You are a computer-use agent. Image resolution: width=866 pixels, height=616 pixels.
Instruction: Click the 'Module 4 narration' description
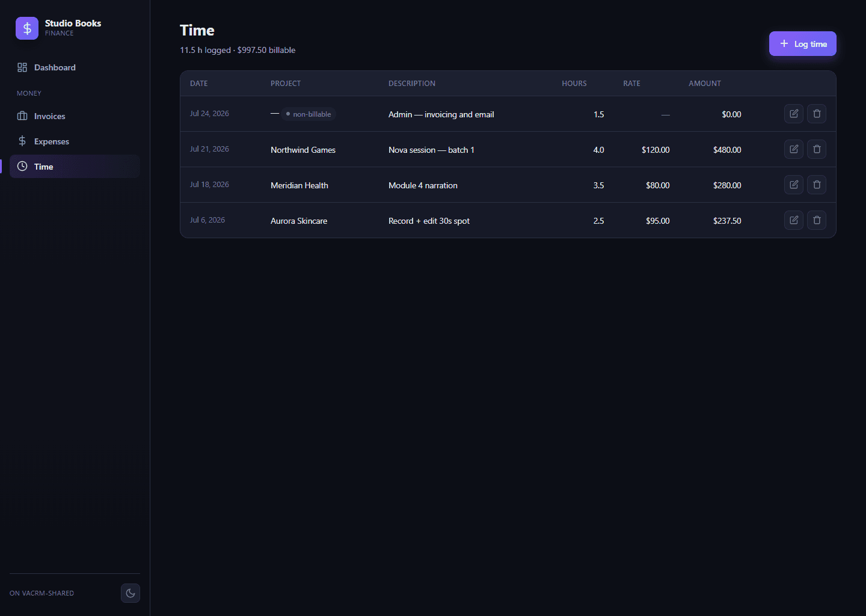423,185
